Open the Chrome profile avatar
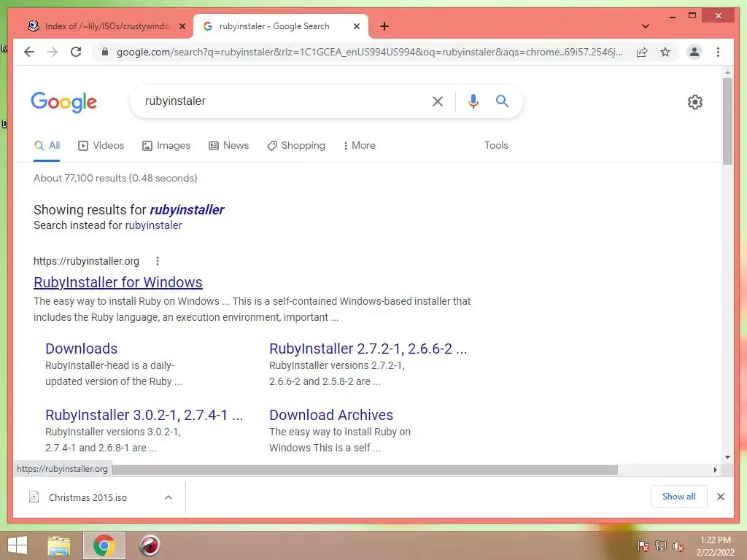 (x=694, y=52)
